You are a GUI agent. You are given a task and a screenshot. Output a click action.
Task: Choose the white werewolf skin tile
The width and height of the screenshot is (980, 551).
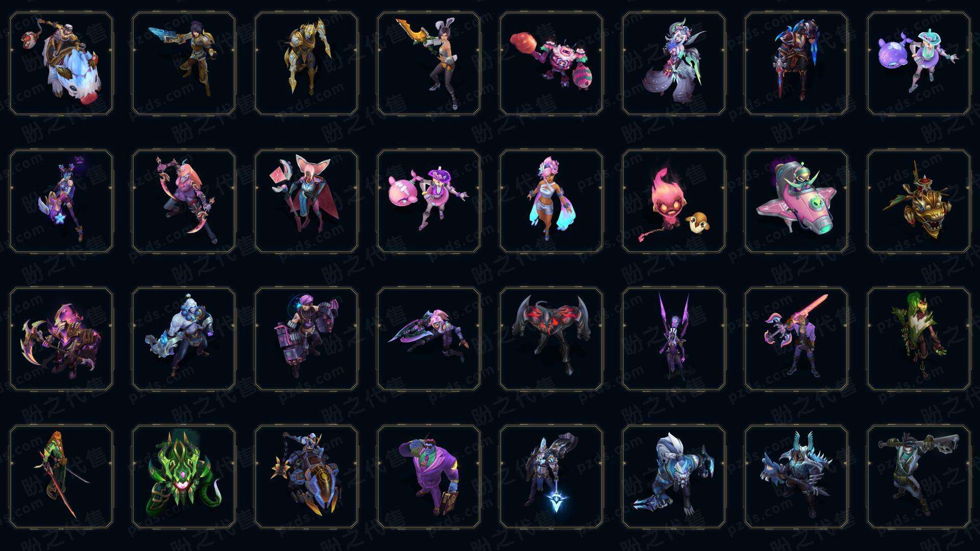674,477
